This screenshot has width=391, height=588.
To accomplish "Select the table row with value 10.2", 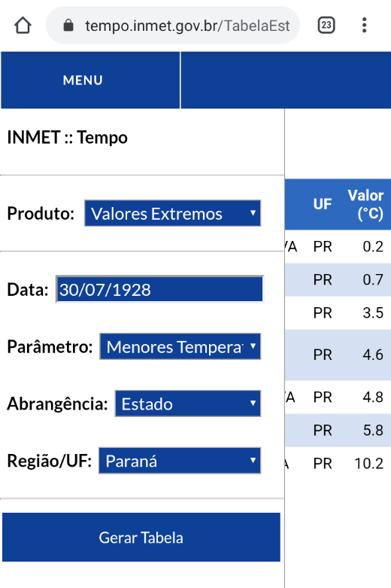I will 338,464.
